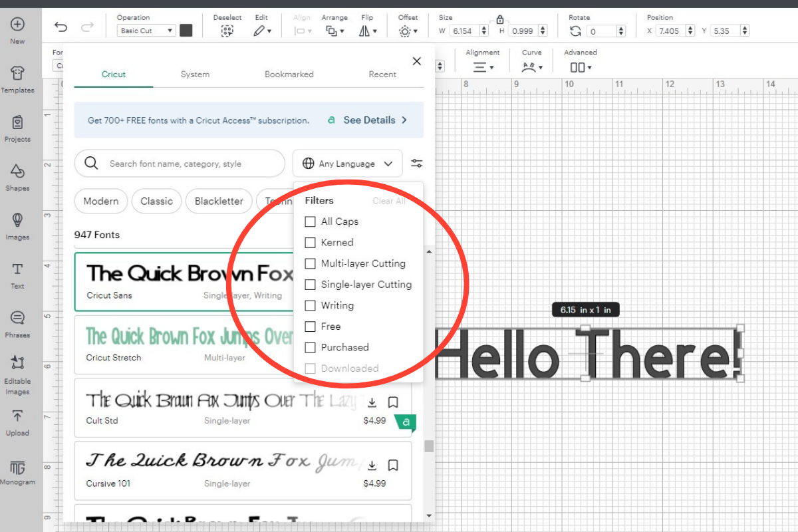Screen dimensions: 798x532
Task: Click the Deselect icon
Action: click(227, 31)
